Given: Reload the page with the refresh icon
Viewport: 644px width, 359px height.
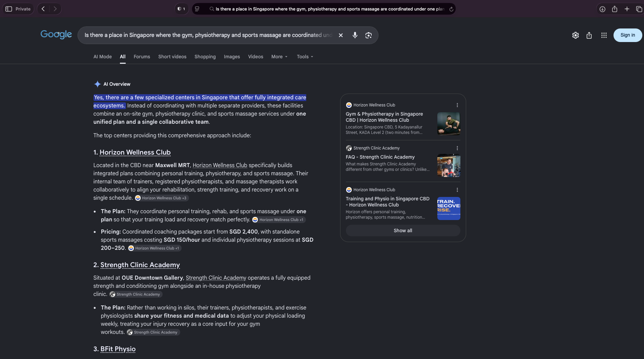Looking at the screenshot, I should [x=451, y=9].
